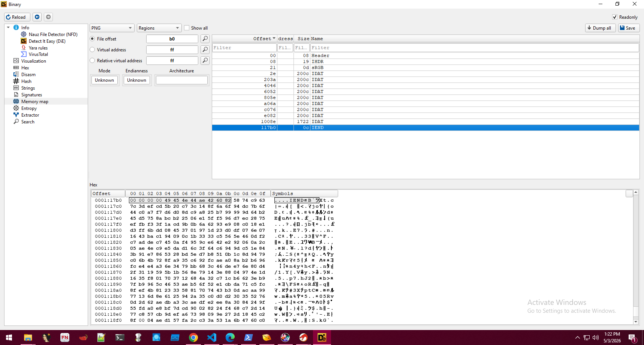Open Visual Studio Code from the taskbar

(212, 337)
